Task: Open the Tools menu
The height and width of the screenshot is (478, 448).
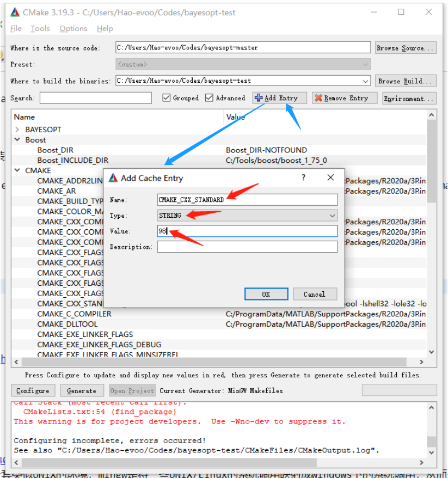Action: click(40, 28)
